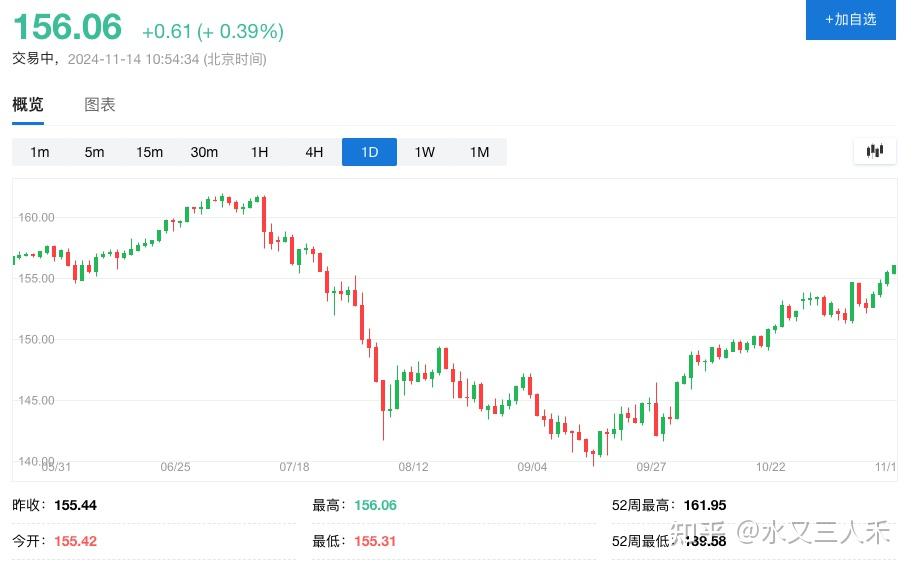Click the 最高 value 156.06
The width and height of the screenshot is (913, 569).
376,505
